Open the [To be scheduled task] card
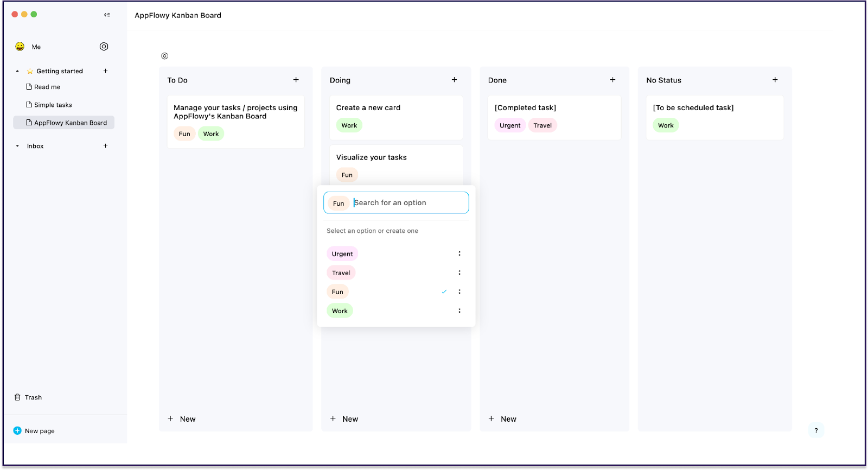The image size is (868, 470). click(715, 117)
